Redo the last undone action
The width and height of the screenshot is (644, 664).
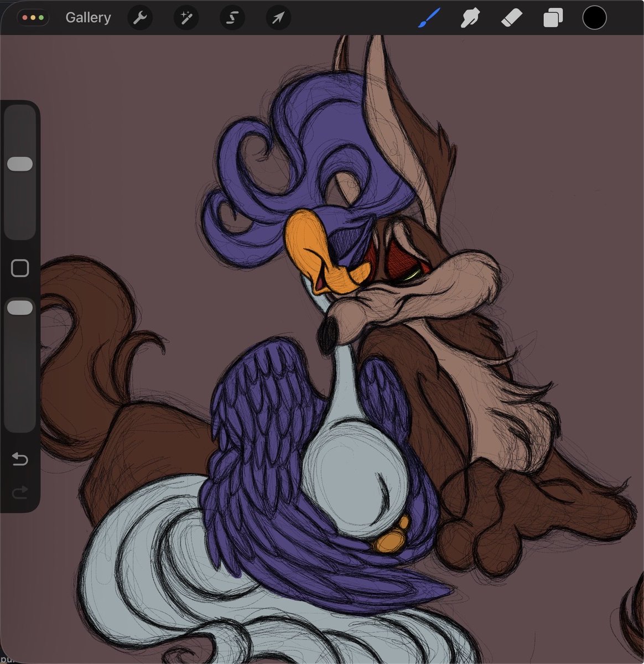[20, 492]
